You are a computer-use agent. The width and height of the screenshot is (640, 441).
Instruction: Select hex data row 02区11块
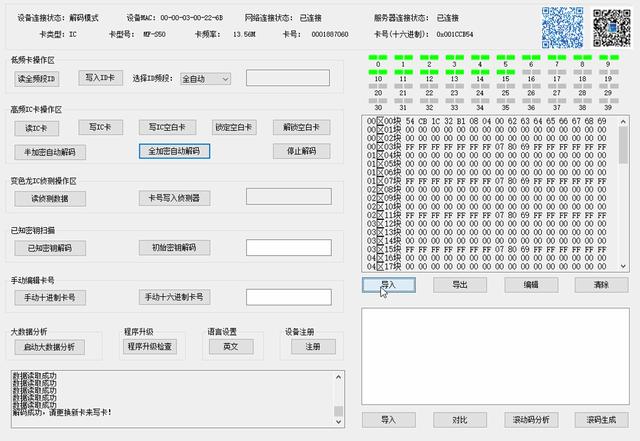(x=487, y=215)
